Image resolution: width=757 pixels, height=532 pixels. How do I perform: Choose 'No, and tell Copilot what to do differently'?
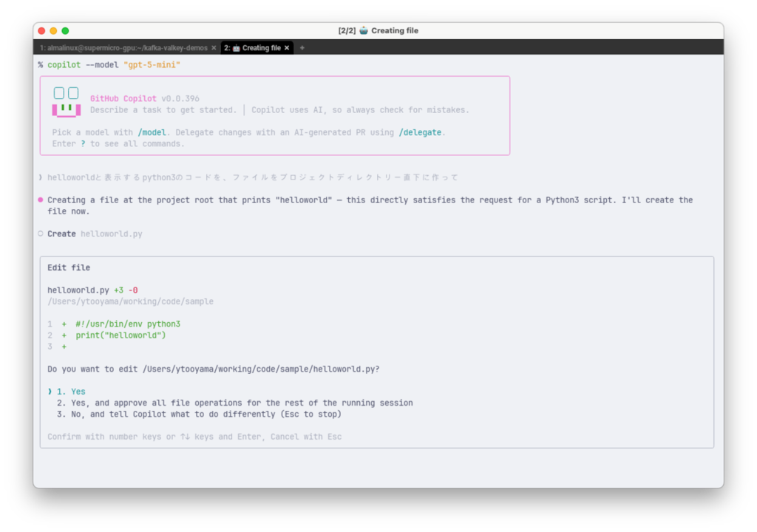point(199,415)
